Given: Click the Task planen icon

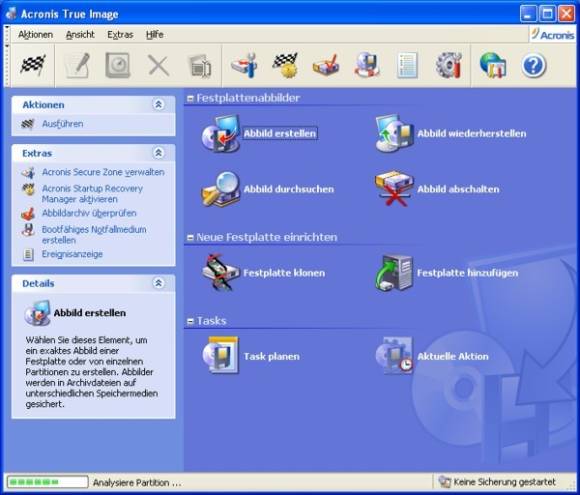Looking at the screenshot, I should pyautogui.click(x=221, y=356).
